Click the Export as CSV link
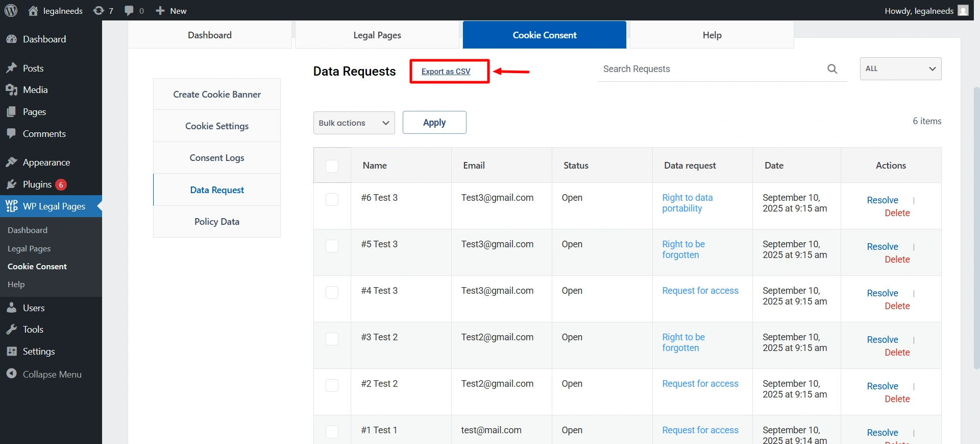The image size is (980, 444). 446,72
